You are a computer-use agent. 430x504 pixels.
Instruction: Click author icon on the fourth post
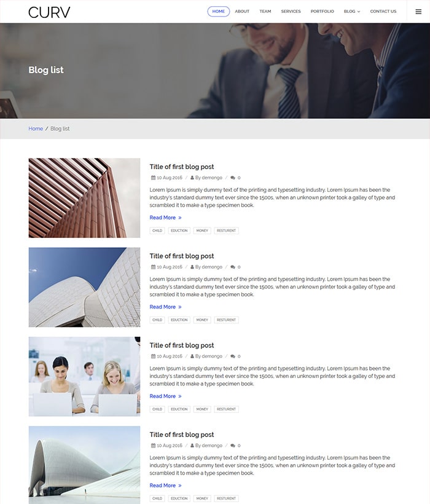pyautogui.click(x=192, y=446)
